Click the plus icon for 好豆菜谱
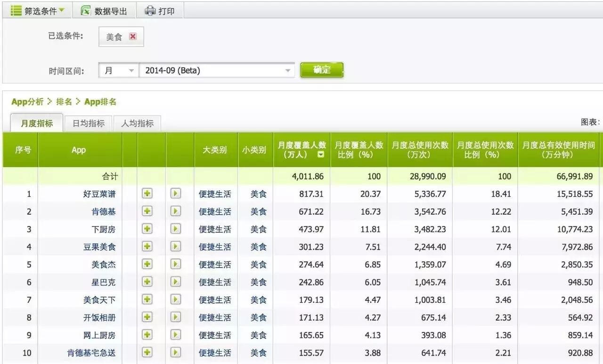Screen dimensions: 603x364 click(147, 194)
